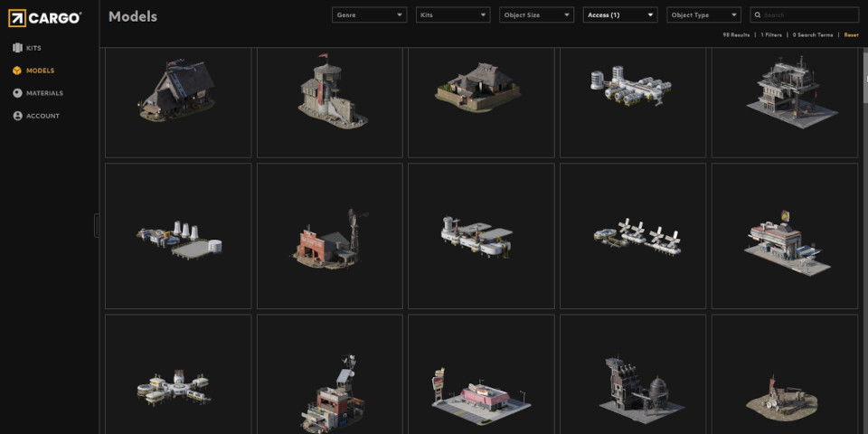
Task: Focus the Search text field
Action: (809, 15)
